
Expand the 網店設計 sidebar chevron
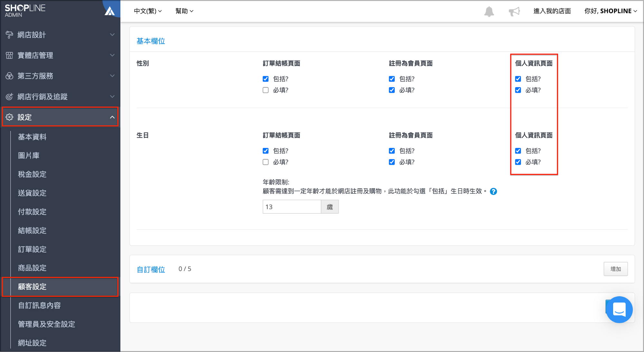[112, 35]
